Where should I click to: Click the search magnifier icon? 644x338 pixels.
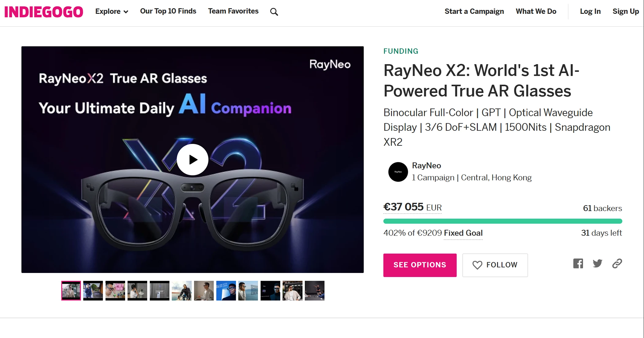(x=274, y=12)
